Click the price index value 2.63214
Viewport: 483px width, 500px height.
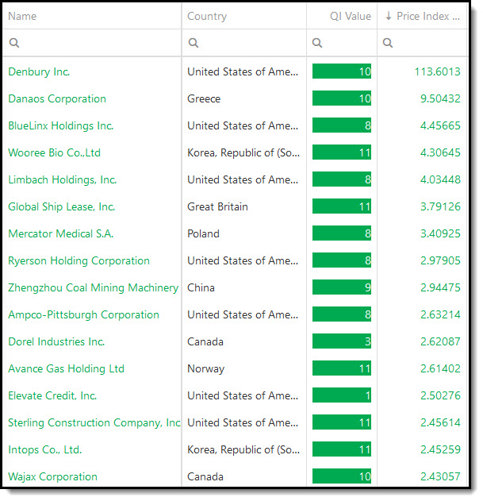pyautogui.click(x=440, y=315)
